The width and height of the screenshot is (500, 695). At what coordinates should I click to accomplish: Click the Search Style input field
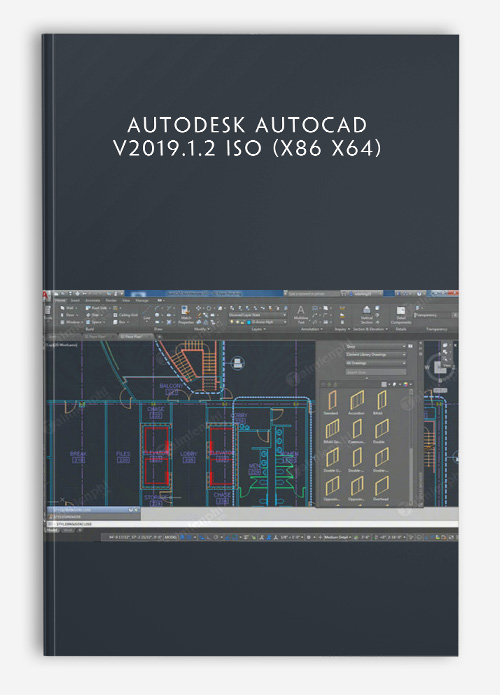pyautogui.click(x=375, y=372)
